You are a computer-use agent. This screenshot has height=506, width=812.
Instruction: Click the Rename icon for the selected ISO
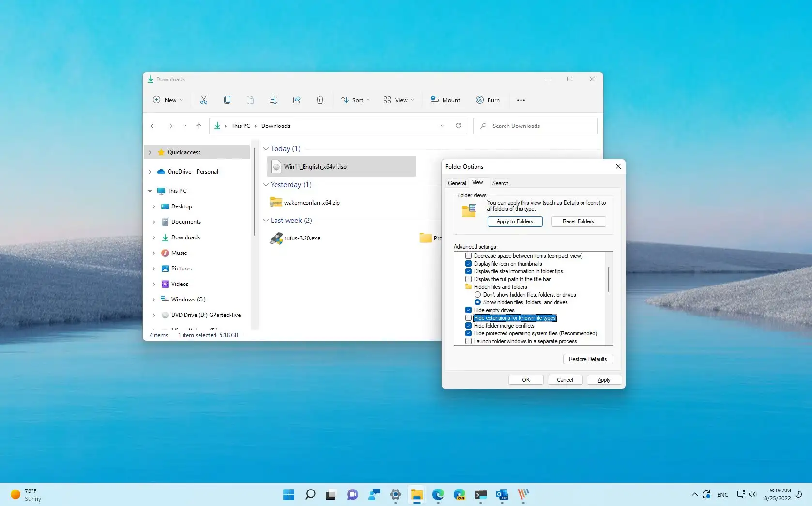point(273,100)
